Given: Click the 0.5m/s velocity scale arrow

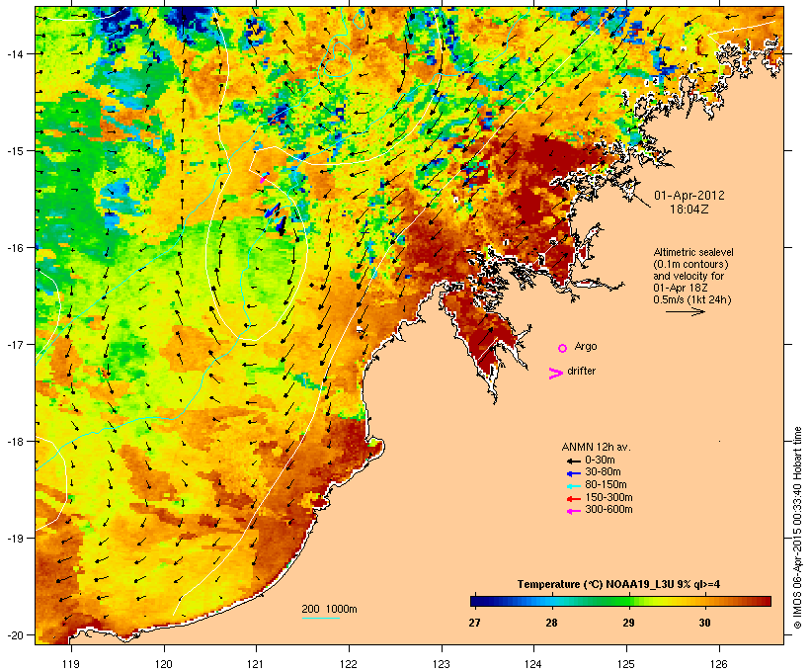Looking at the screenshot, I should coord(685,311).
